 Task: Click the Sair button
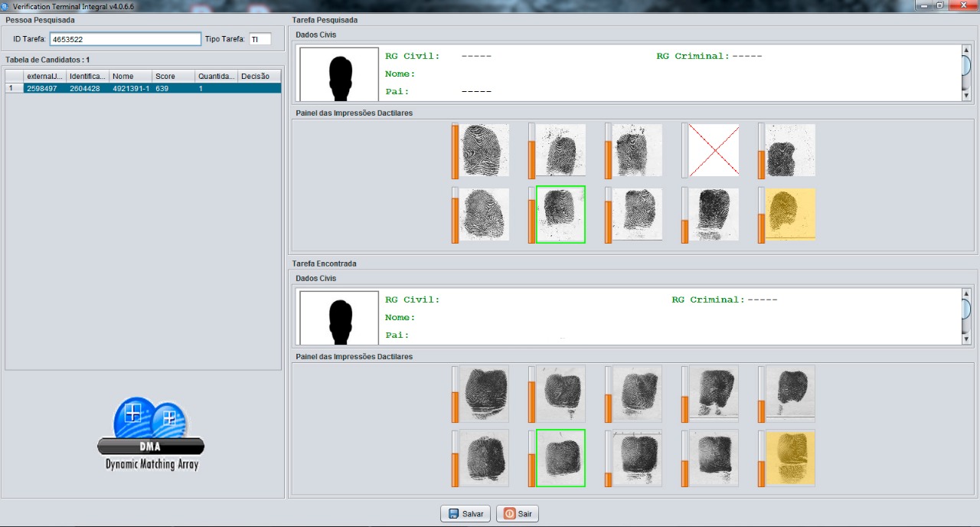click(x=518, y=513)
